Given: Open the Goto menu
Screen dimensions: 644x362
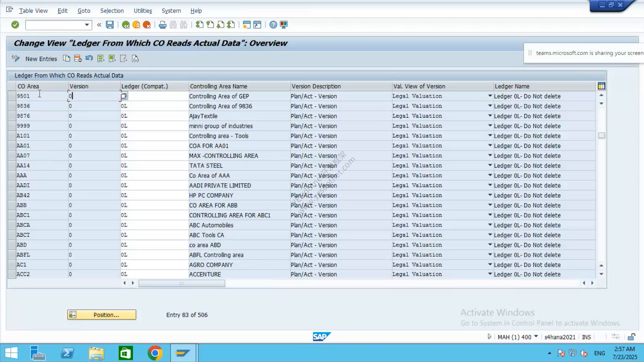Looking at the screenshot, I should click(x=84, y=11).
